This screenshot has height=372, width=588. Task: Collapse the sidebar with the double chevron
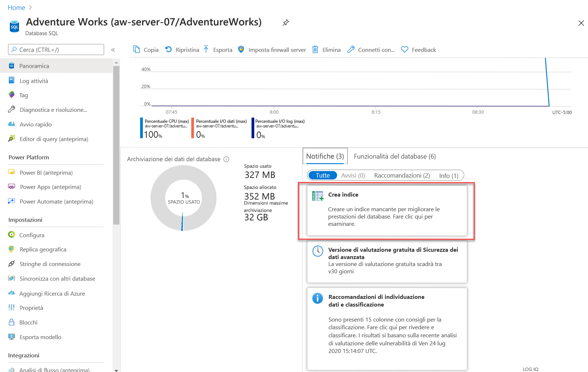click(x=113, y=50)
